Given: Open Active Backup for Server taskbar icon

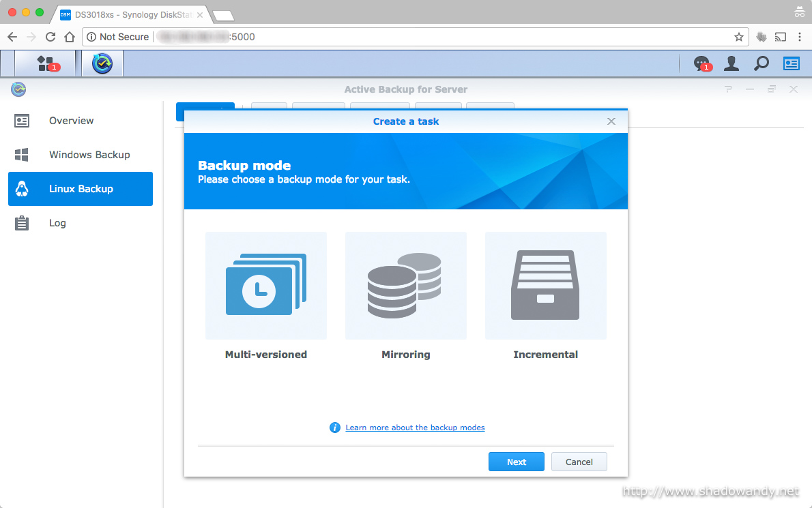Looking at the screenshot, I should 102,63.
